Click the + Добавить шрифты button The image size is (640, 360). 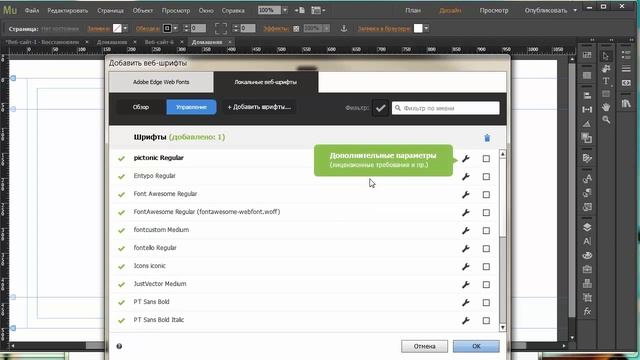tap(259, 107)
